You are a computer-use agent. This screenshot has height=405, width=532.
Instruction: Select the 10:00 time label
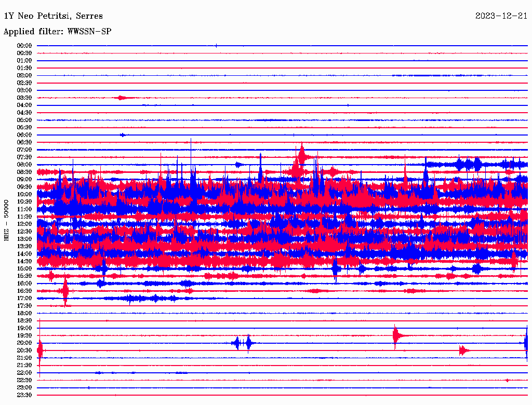coord(24,194)
